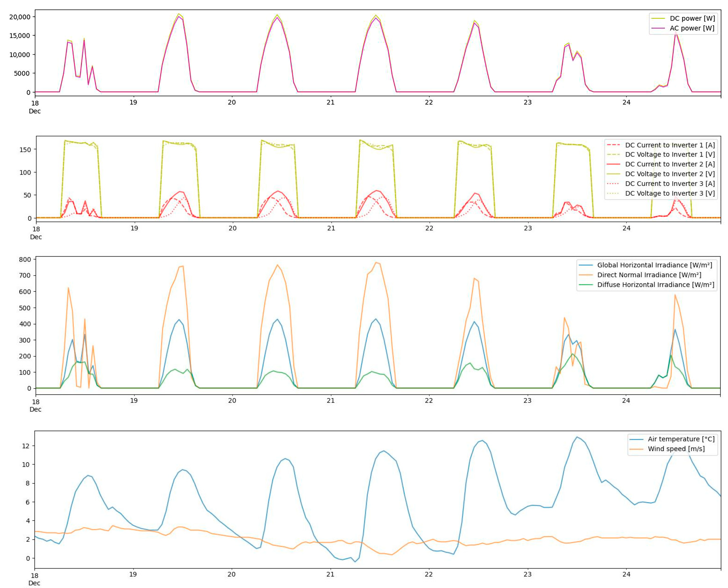Click the green Diffuse Irradiance legend line swatch
The image size is (728, 588).
586,285
